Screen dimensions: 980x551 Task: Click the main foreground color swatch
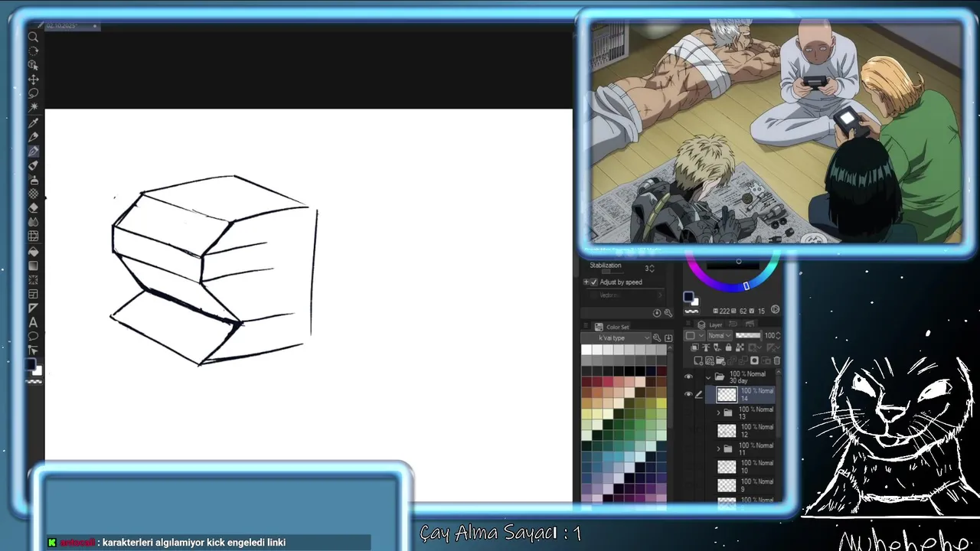[x=688, y=296]
